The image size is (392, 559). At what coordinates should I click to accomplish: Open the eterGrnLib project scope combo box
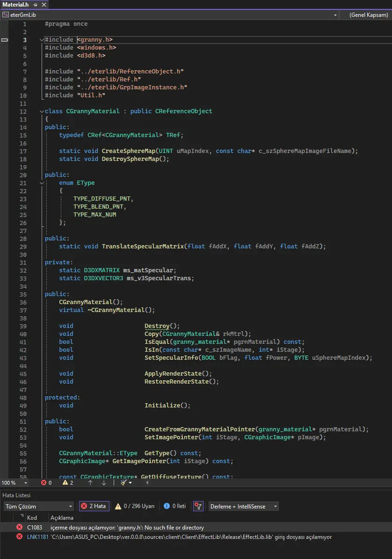click(170, 15)
